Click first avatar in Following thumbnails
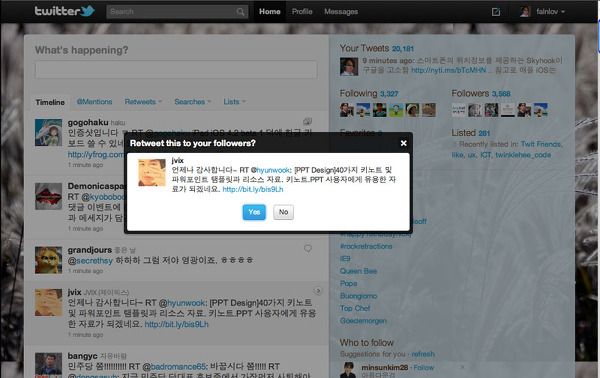 click(x=347, y=110)
